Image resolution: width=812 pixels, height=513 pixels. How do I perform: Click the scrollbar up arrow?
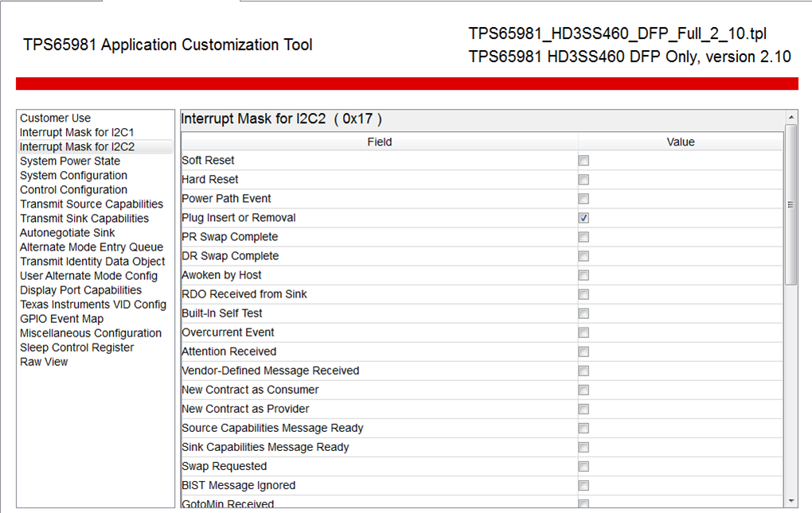pos(791,118)
